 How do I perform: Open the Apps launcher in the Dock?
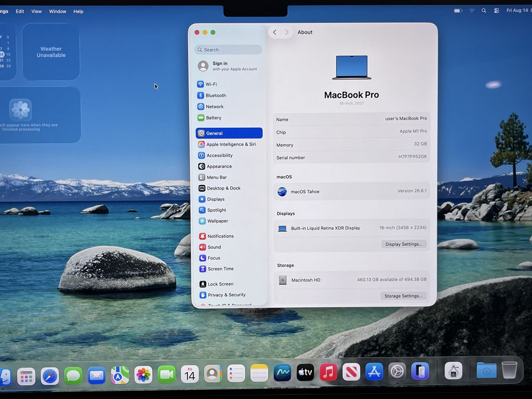pos(26,376)
